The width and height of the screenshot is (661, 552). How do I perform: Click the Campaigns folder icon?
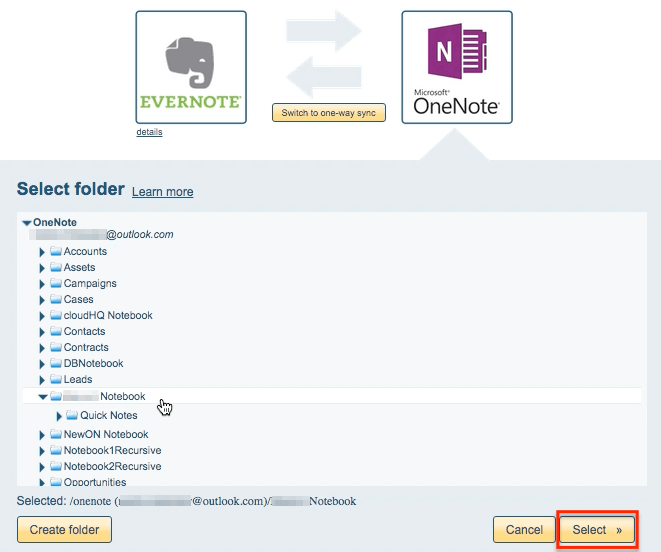pos(56,283)
